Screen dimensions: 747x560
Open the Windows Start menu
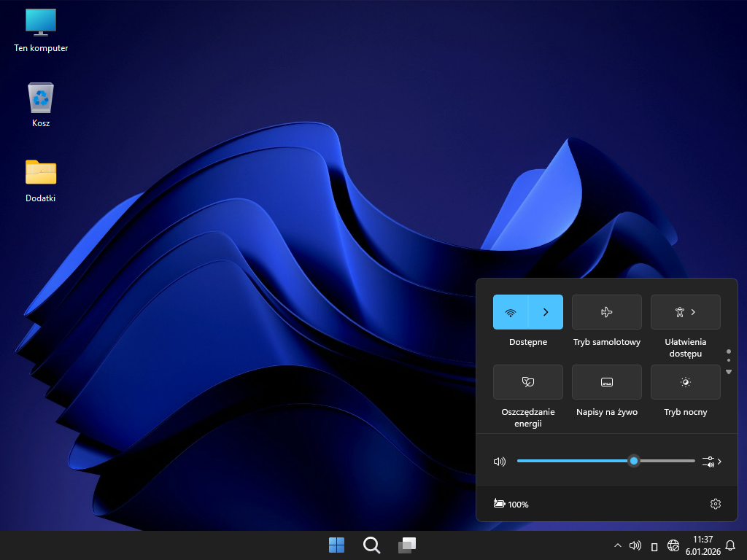336,545
